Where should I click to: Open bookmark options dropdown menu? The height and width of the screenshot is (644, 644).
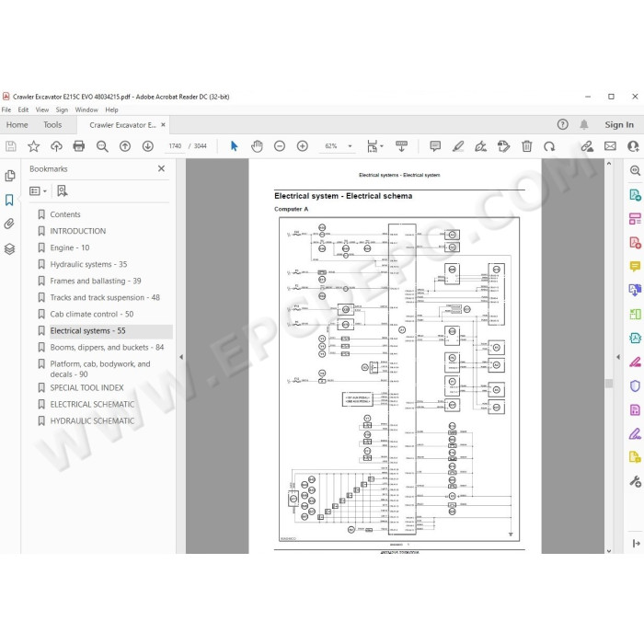point(39,191)
